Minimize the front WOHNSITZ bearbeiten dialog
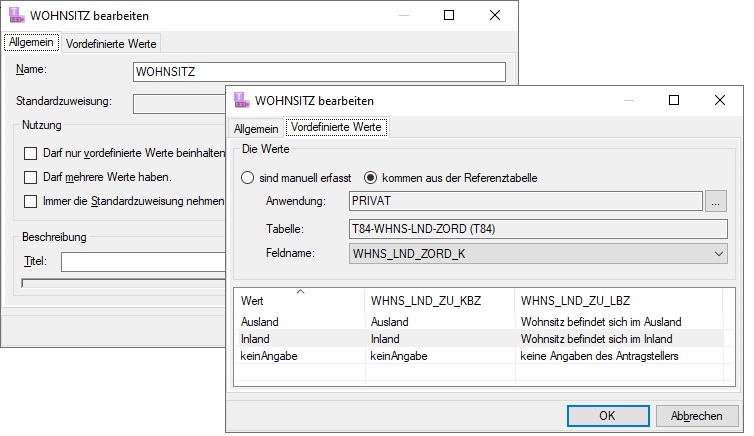 627,100
